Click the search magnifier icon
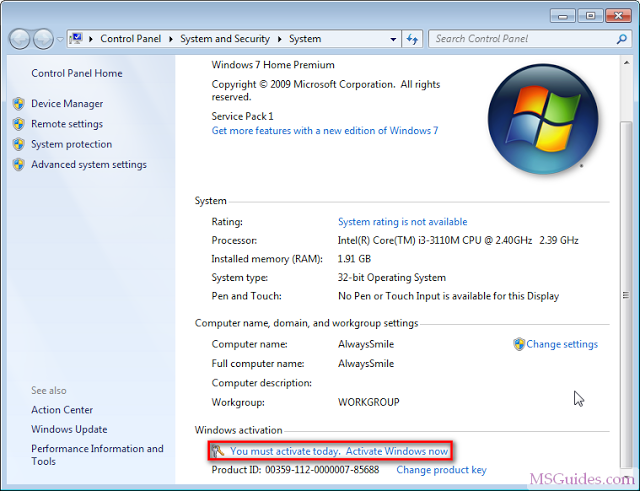Screen dimensions: 640x491 tap(621, 39)
